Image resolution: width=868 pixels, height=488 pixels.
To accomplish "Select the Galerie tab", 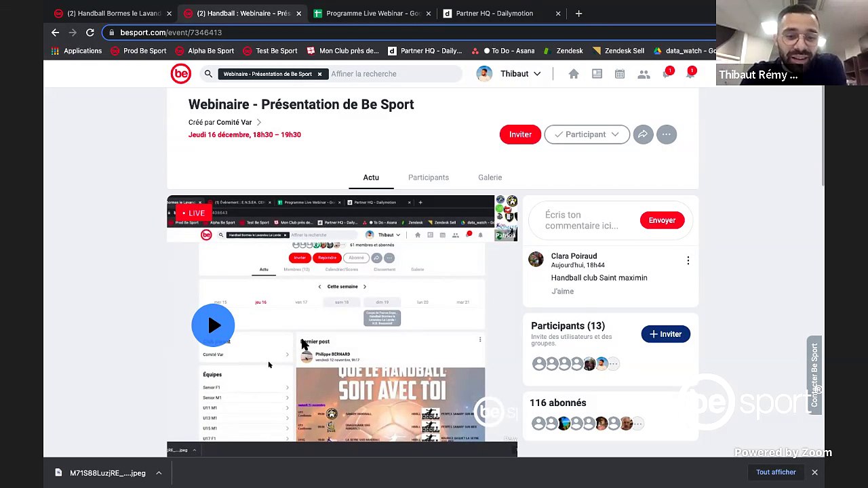I will coord(490,178).
